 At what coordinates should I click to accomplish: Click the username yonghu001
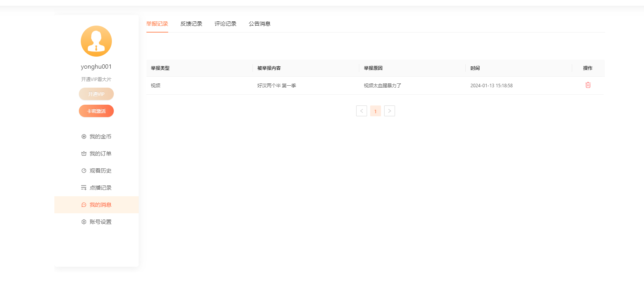point(96,67)
